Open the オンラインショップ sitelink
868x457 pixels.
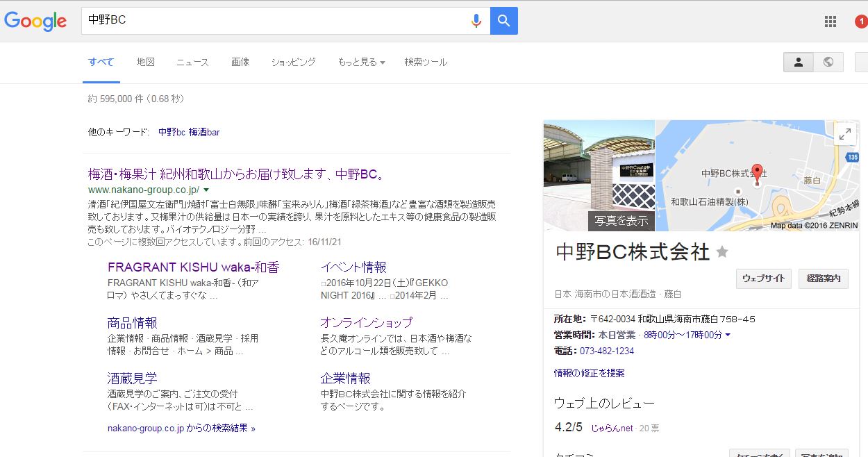point(367,323)
